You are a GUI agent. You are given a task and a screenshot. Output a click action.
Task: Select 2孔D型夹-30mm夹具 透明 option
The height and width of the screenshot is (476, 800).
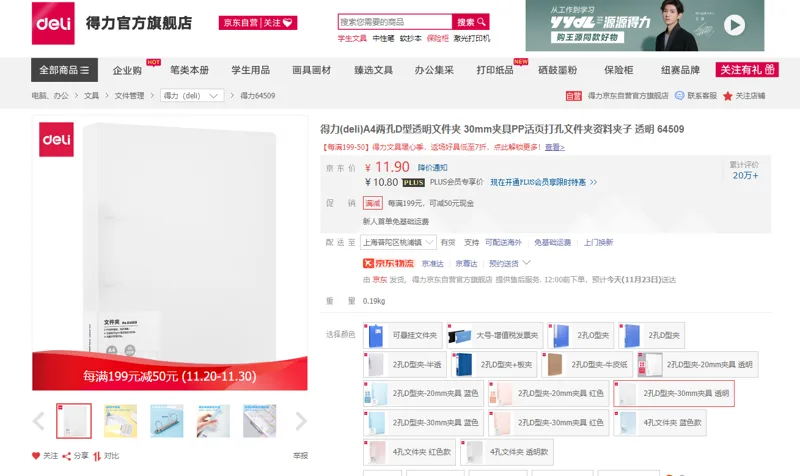pyautogui.click(x=674, y=393)
